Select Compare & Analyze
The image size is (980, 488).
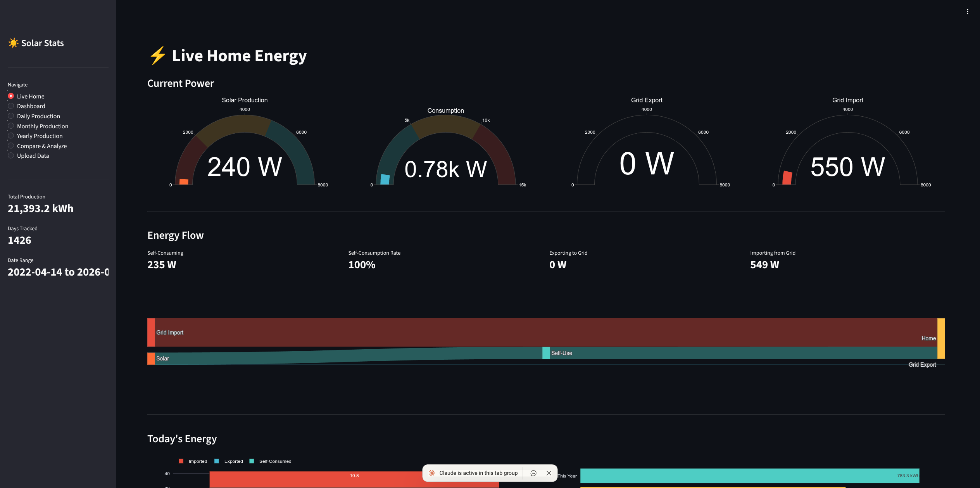coord(41,146)
